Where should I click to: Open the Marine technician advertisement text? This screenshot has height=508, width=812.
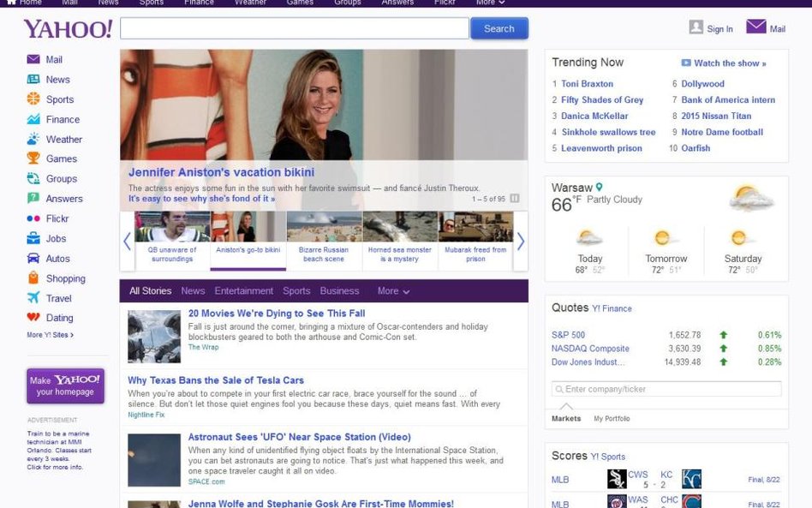tap(59, 450)
